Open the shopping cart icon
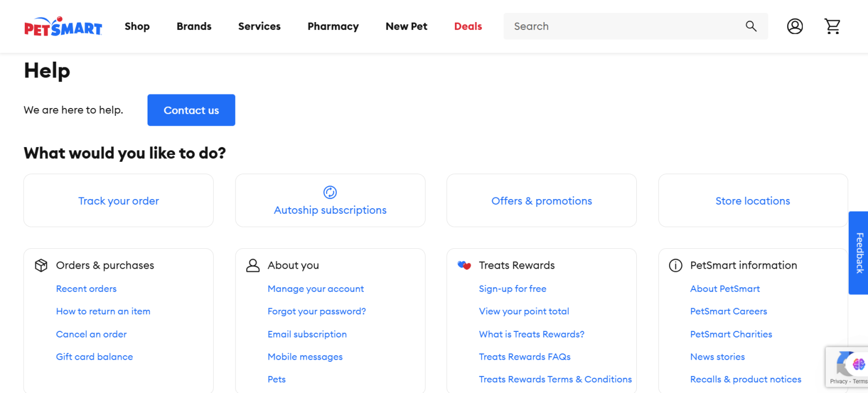 [x=832, y=26]
